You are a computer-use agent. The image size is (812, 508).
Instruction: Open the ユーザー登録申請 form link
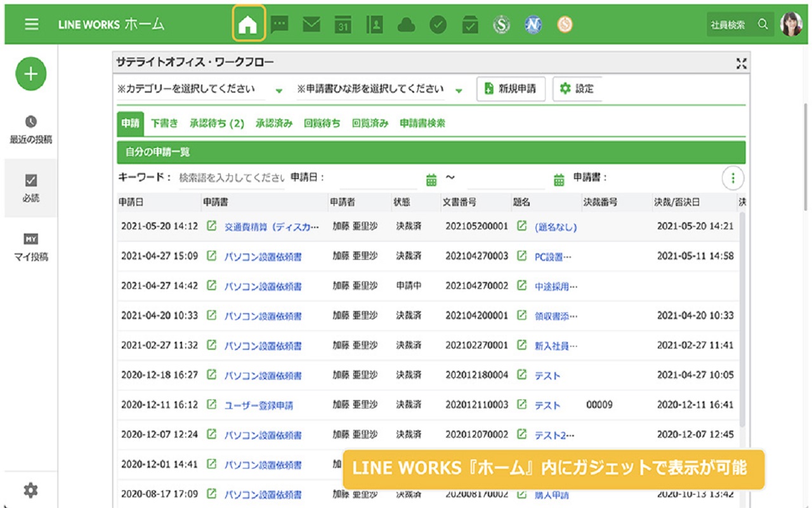click(x=259, y=406)
